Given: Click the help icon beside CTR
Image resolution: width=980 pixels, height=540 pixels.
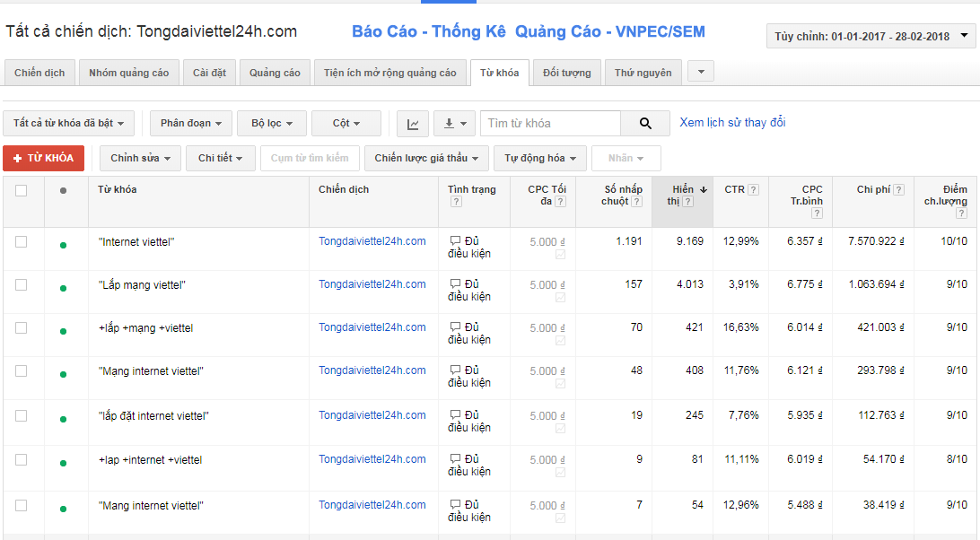Looking at the screenshot, I should tap(754, 189).
